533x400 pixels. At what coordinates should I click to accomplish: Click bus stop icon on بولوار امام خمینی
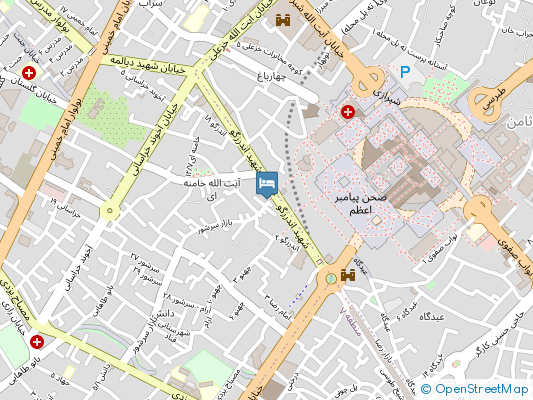click(x=92, y=51)
